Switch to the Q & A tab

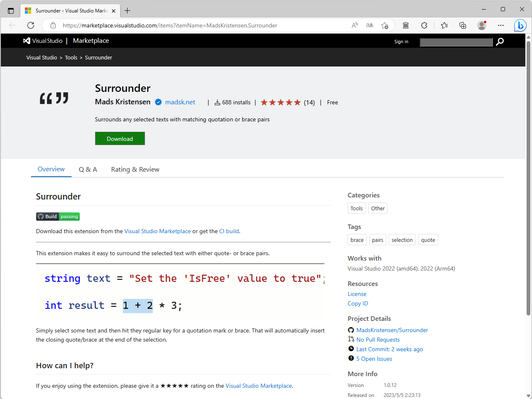pyautogui.click(x=88, y=169)
